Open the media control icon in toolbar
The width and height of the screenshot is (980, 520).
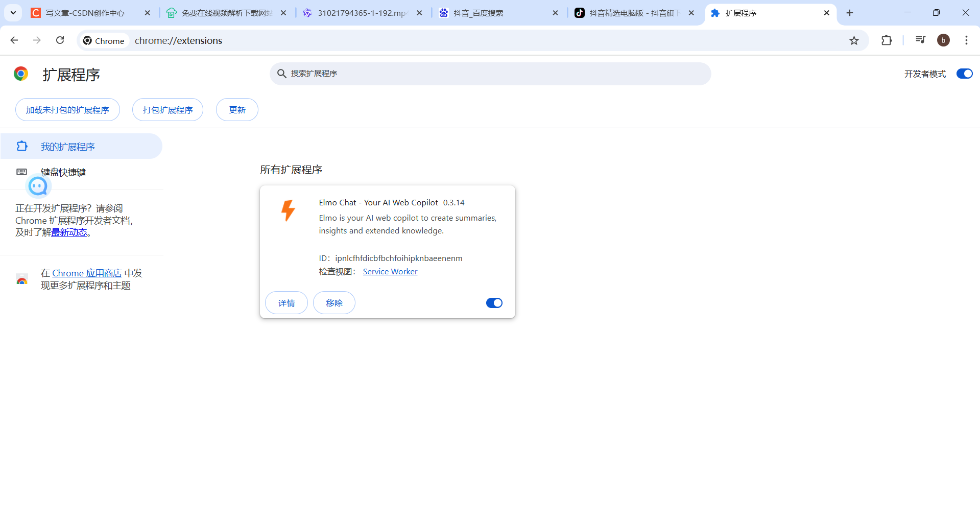click(x=920, y=40)
